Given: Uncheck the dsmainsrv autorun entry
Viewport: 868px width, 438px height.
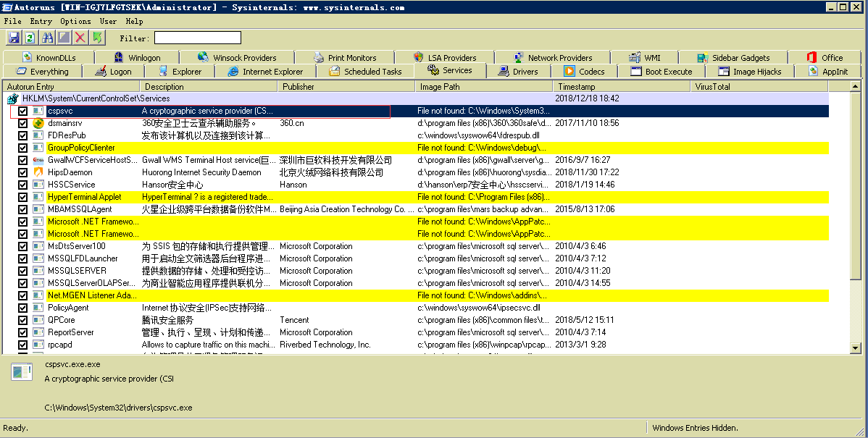Looking at the screenshot, I should pos(22,123).
